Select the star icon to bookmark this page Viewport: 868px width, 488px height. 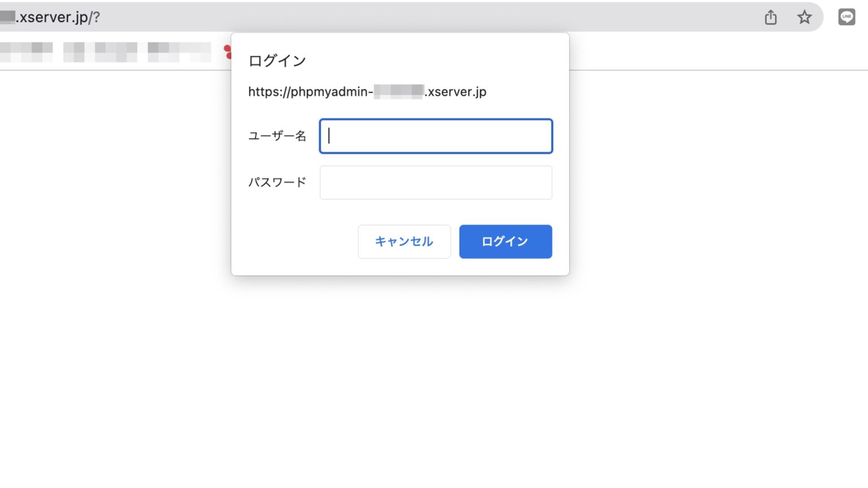(804, 18)
